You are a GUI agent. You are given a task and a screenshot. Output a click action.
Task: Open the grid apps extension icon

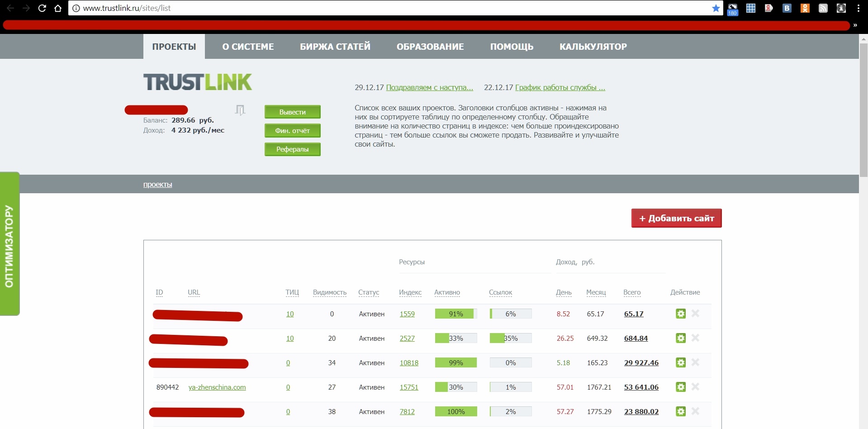tap(751, 8)
